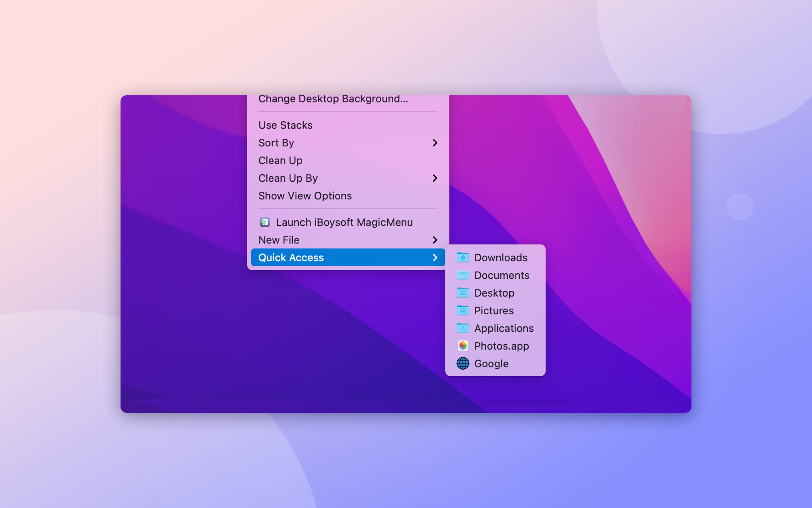Expand the Sort By submenu arrow
The width and height of the screenshot is (812, 508).
tap(435, 143)
